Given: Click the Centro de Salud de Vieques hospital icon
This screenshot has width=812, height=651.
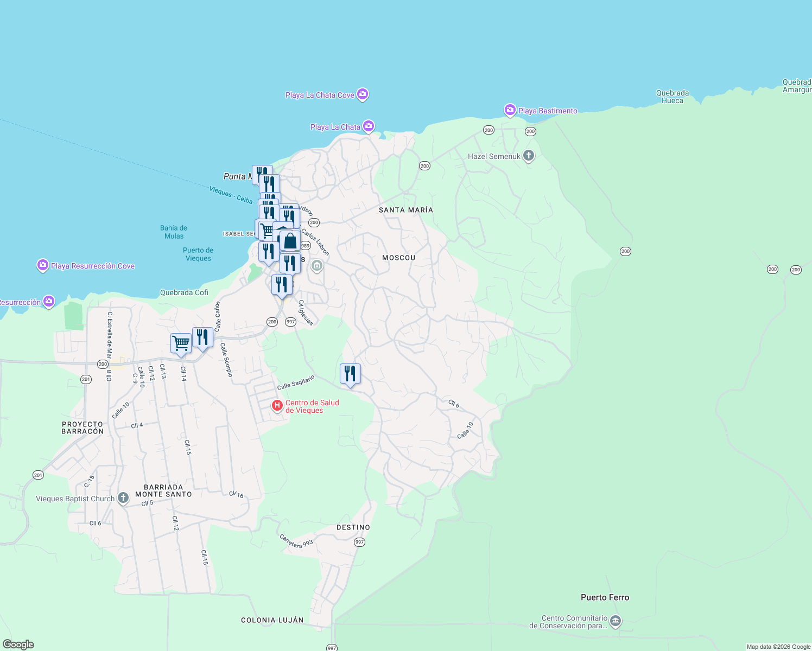Looking at the screenshot, I should [x=278, y=405].
